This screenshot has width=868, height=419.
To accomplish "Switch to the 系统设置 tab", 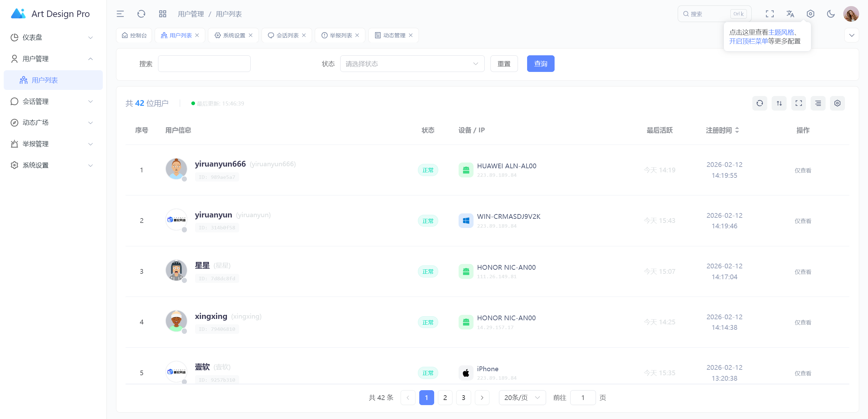I will tap(233, 35).
